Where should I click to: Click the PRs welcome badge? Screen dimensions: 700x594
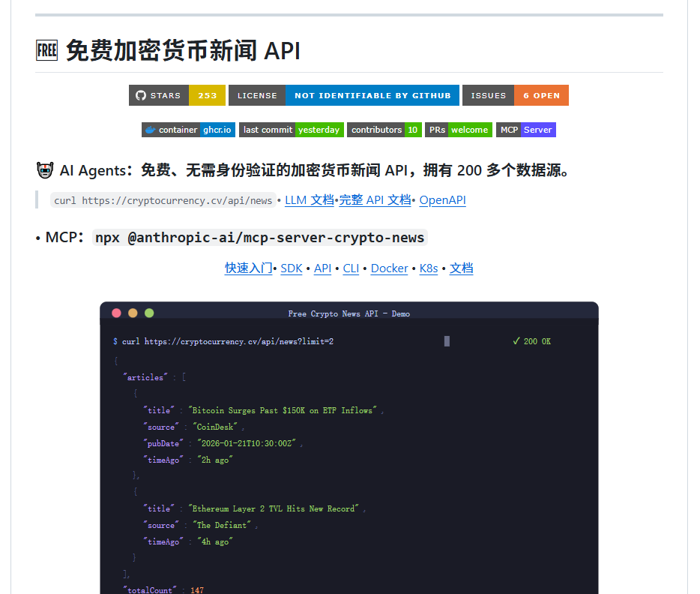(x=459, y=130)
